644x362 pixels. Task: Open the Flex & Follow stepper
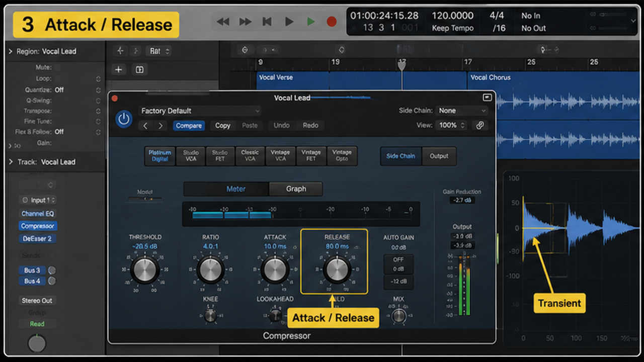click(x=98, y=132)
